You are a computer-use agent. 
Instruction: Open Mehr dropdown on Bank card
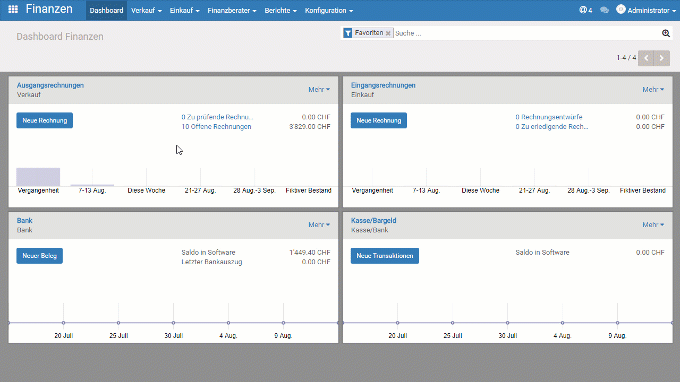click(319, 225)
